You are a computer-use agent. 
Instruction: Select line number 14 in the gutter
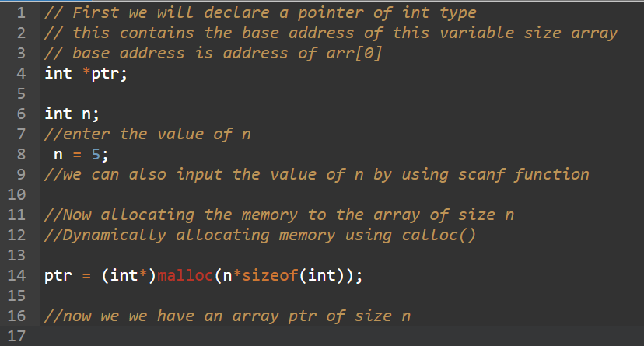tap(16, 275)
